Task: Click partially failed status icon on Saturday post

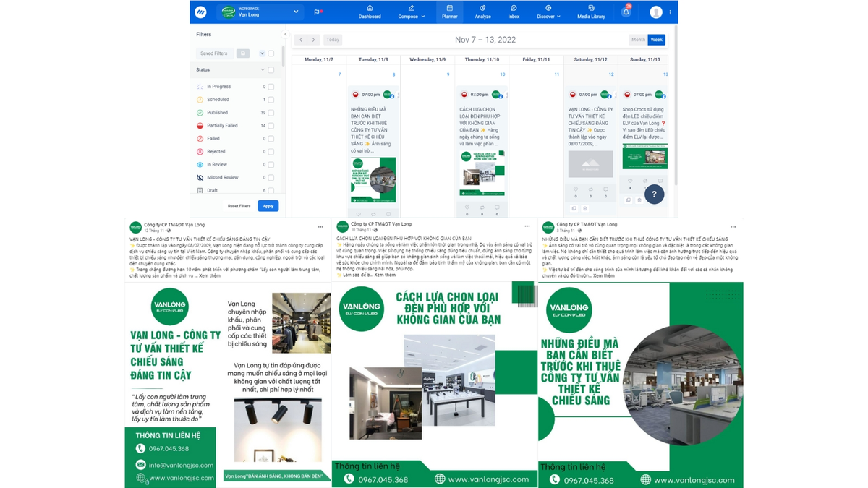Action: coord(573,95)
